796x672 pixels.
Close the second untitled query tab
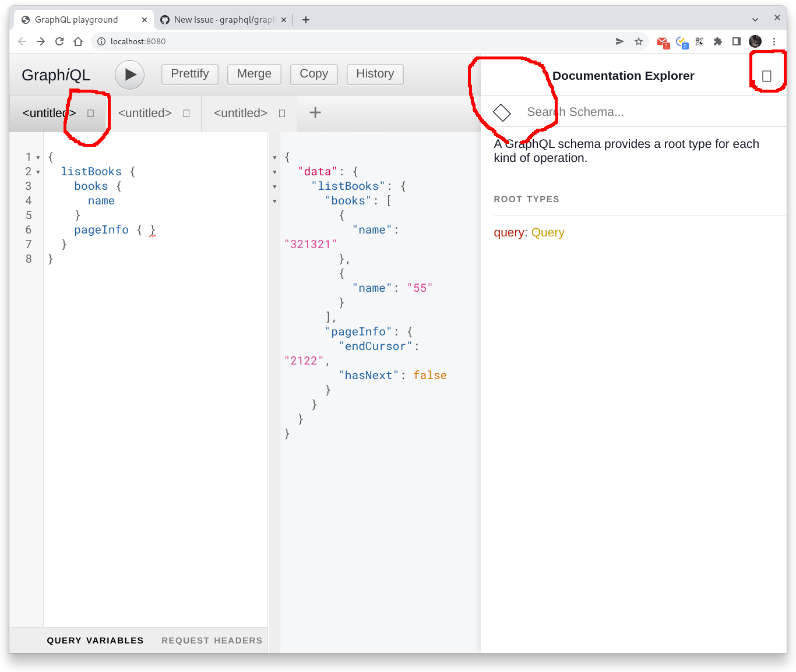pyautogui.click(x=186, y=114)
